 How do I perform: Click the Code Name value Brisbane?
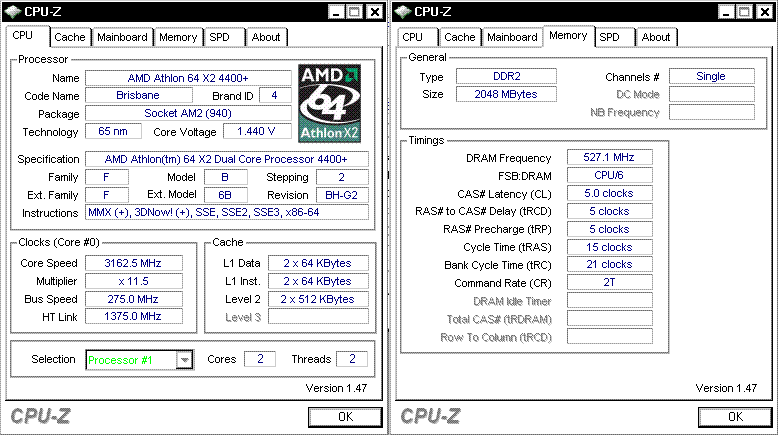point(138,95)
